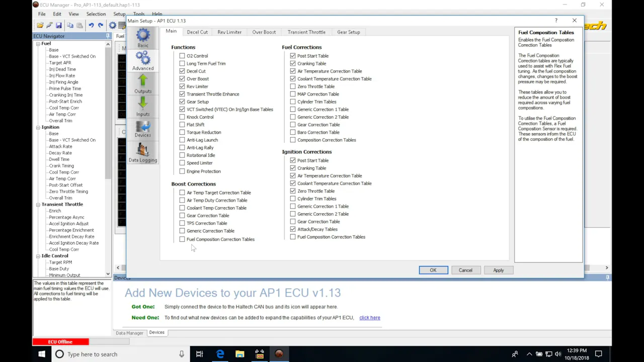Open Microsoft Edge from the taskbar

pyautogui.click(x=220, y=354)
